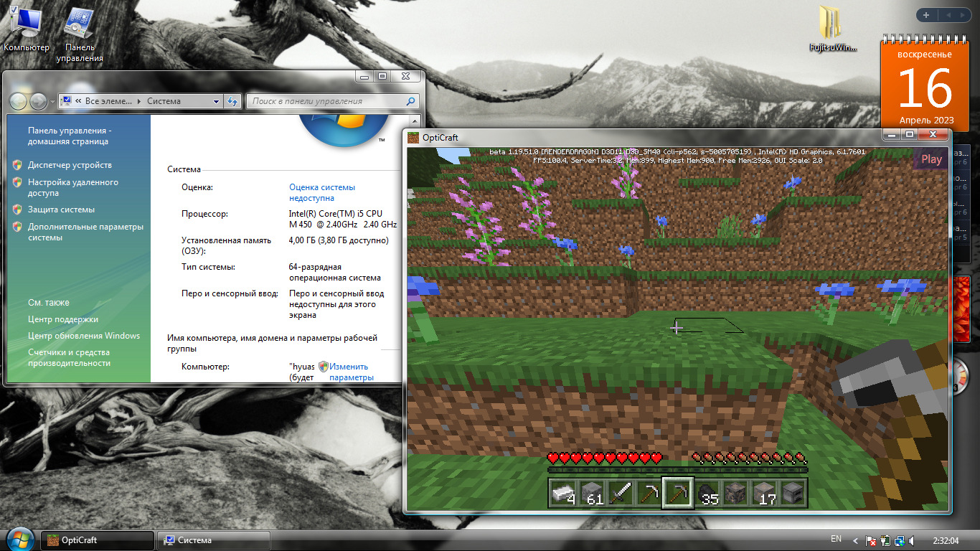
Task: Click the 64-разрядная операционная система text
Action: 334,272
